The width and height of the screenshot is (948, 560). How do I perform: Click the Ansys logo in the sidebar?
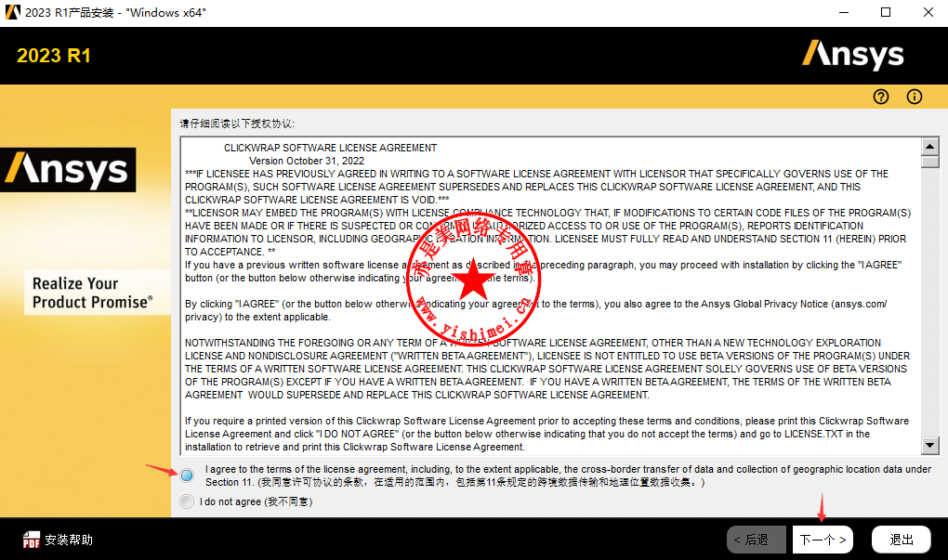pos(68,170)
